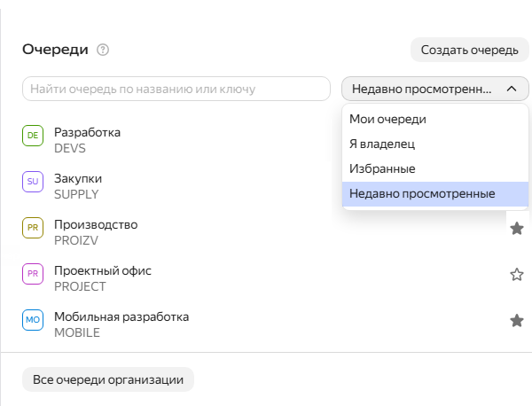Select Мои очереди filter option
This screenshot has width=532, height=406.
pyautogui.click(x=435, y=120)
